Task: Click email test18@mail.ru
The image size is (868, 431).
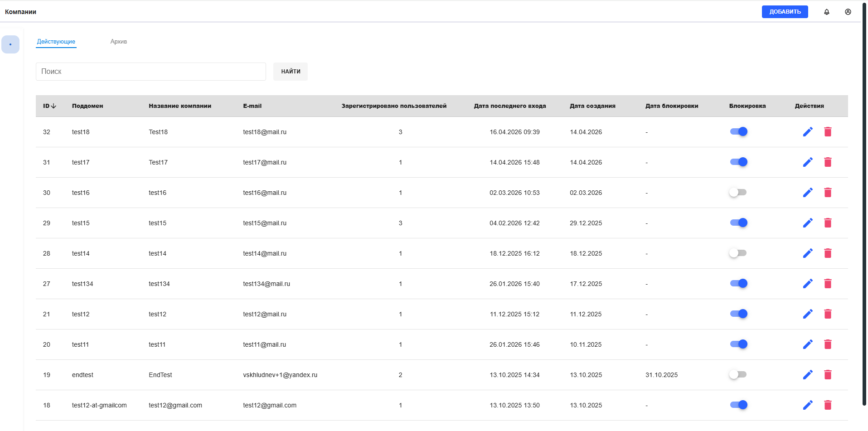Action: click(x=265, y=132)
